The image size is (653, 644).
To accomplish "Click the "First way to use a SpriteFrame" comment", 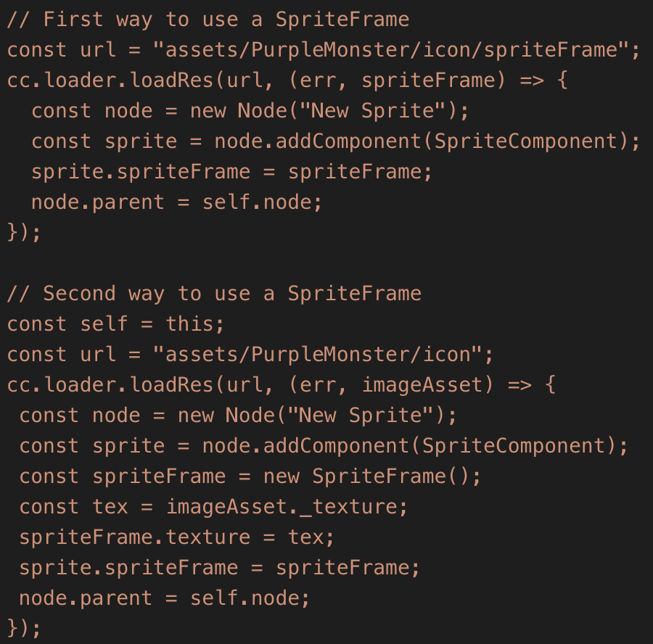I will coord(208,20).
